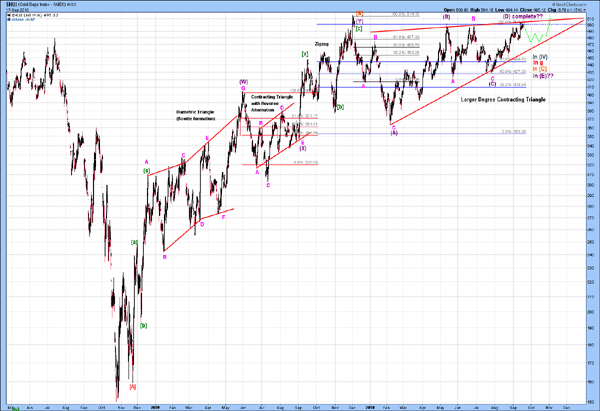
Task: Click the 'Larger Degree Contracting Triangle' label
Action: (503, 99)
